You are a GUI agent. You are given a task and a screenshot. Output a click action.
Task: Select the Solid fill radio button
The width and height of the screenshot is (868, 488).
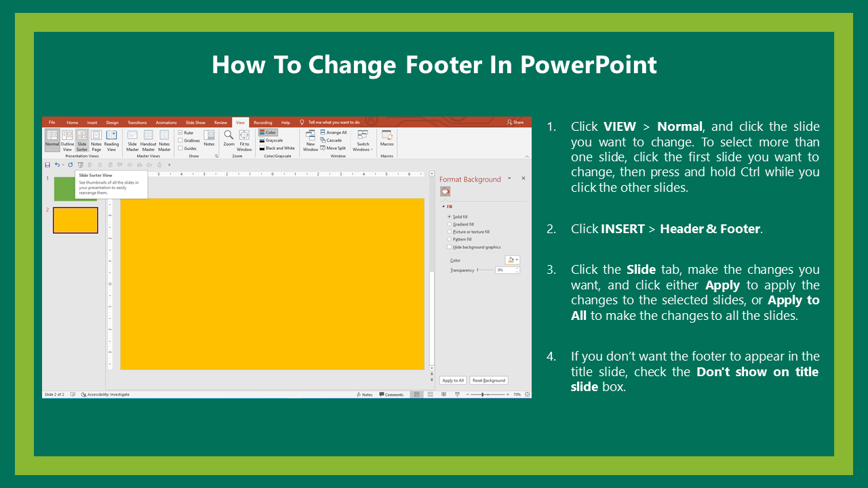point(449,217)
